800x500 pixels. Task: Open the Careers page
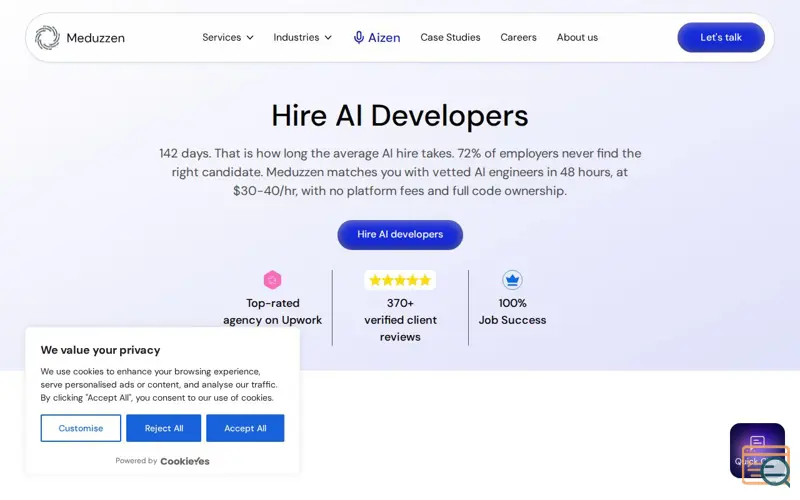518,37
